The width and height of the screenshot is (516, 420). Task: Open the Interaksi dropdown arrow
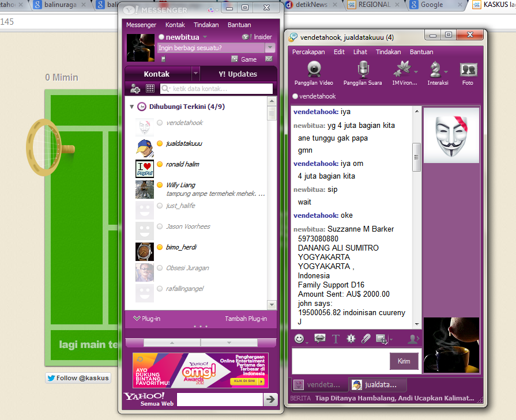click(x=446, y=71)
